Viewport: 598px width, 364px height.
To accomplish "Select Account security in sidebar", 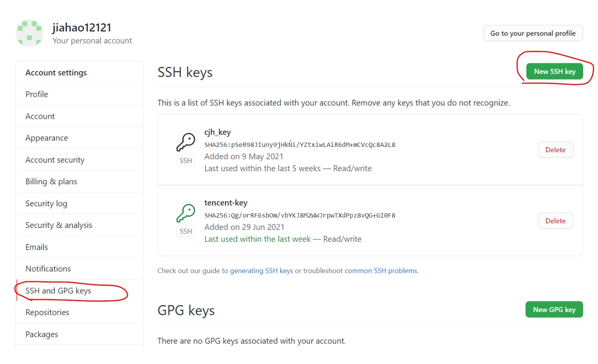I will [x=55, y=160].
